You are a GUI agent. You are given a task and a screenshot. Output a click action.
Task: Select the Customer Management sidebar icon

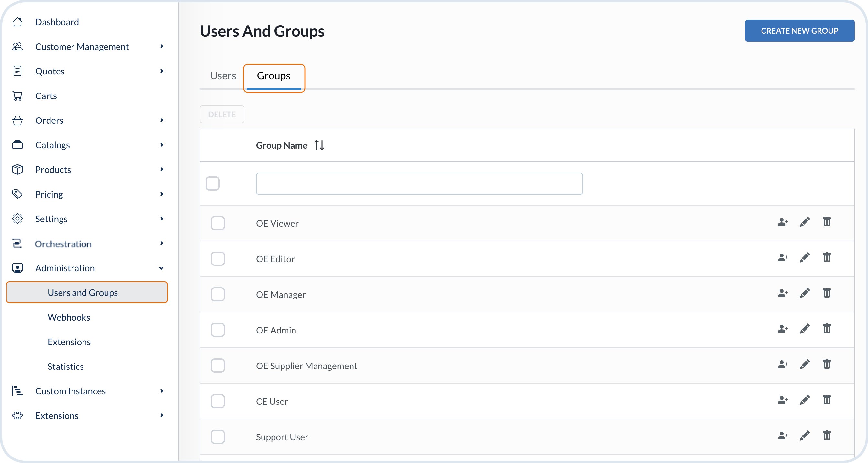click(17, 46)
